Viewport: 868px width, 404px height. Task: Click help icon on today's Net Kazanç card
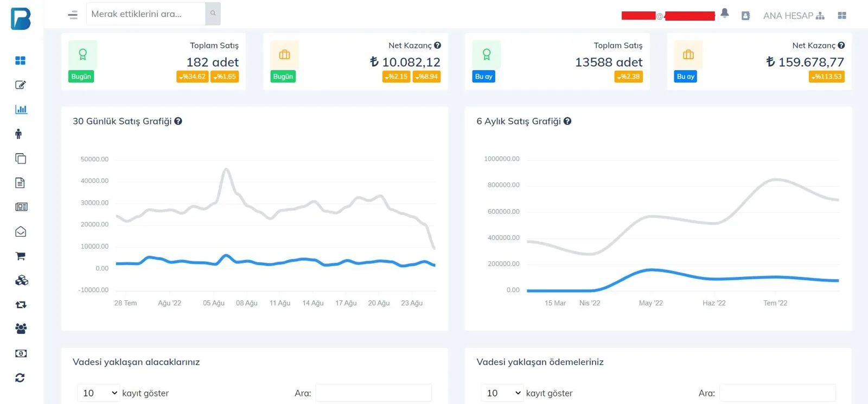coord(437,46)
